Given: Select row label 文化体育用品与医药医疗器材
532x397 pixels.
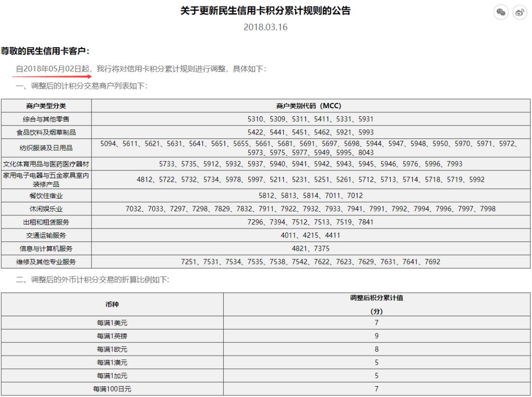Looking at the screenshot, I should click(x=46, y=164).
